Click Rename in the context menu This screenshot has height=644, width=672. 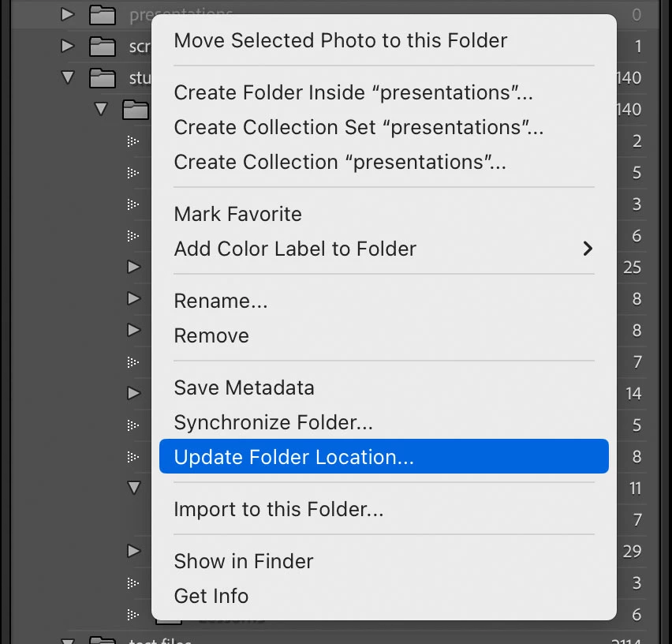[x=220, y=301]
